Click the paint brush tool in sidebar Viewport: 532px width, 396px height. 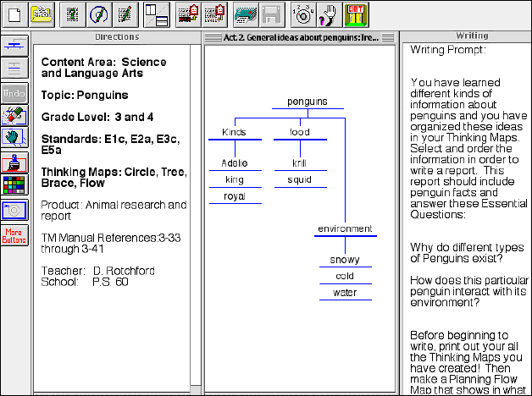(x=15, y=162)
